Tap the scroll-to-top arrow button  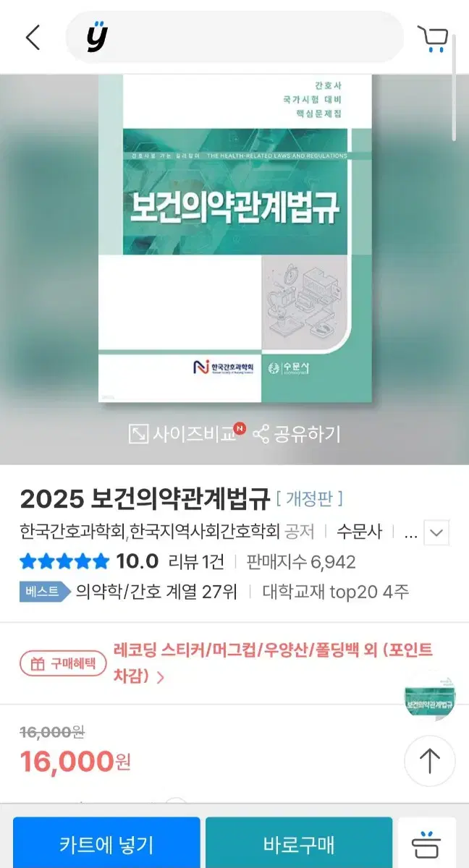tap(430, 761)
